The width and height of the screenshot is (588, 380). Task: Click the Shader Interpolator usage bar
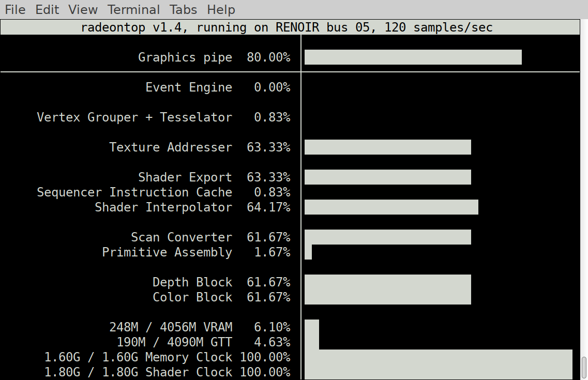391,207
